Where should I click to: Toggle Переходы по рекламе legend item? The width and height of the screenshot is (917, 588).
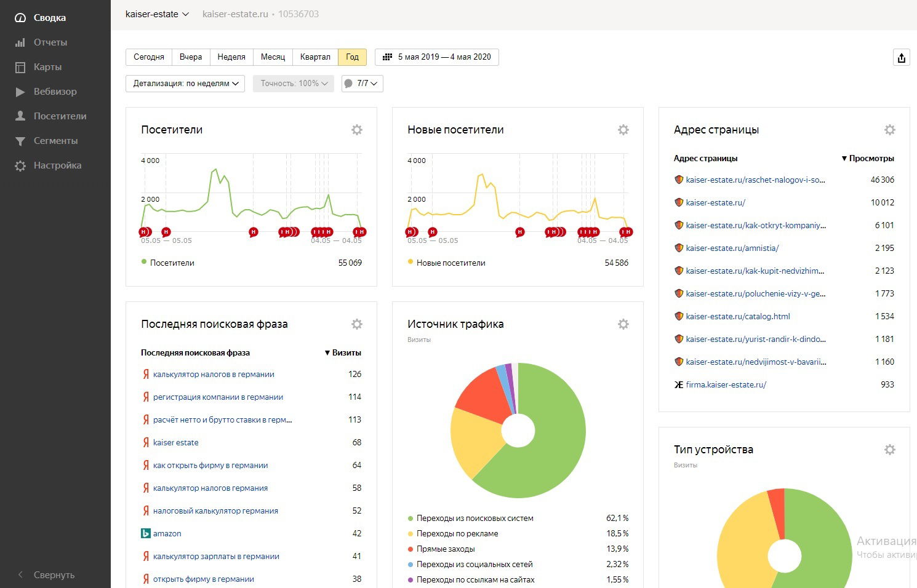pos(453,534)
